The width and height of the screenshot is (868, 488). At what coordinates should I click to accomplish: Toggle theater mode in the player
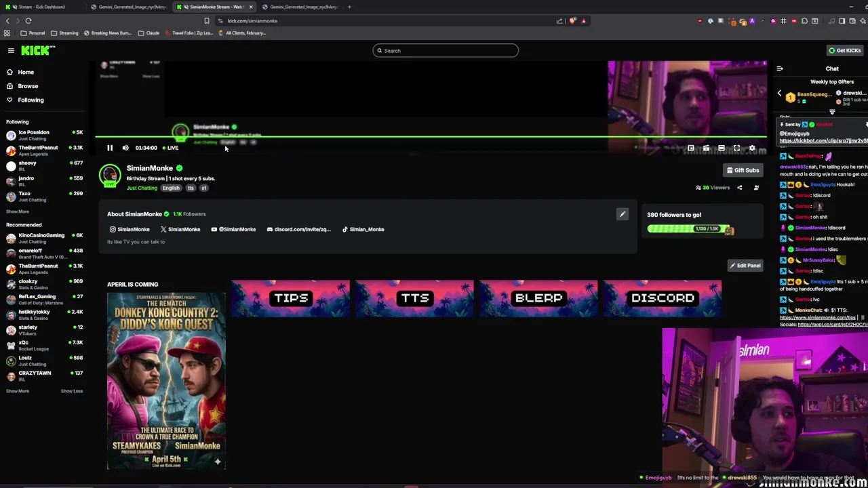pyautogui.click(x=722, y=148)
